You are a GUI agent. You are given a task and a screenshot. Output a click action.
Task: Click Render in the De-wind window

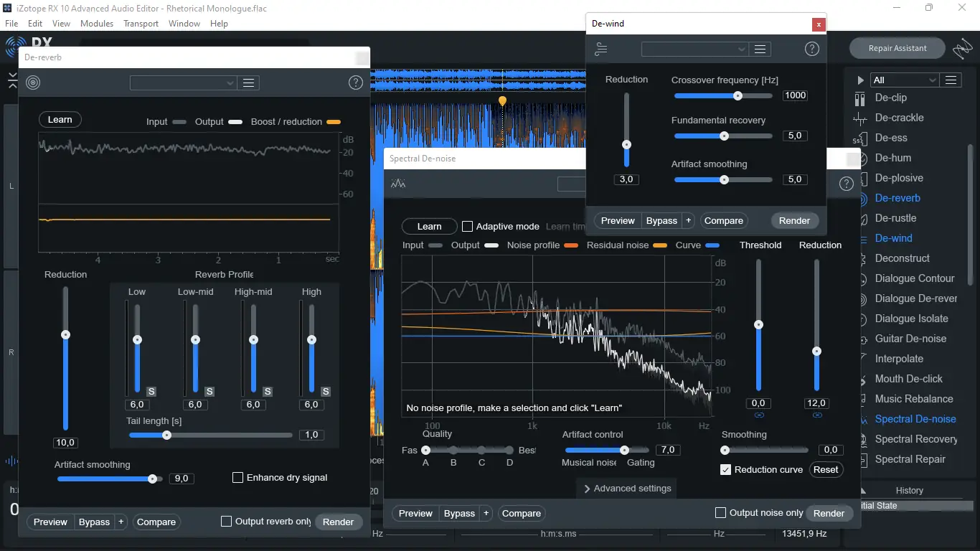click(794, 220)
